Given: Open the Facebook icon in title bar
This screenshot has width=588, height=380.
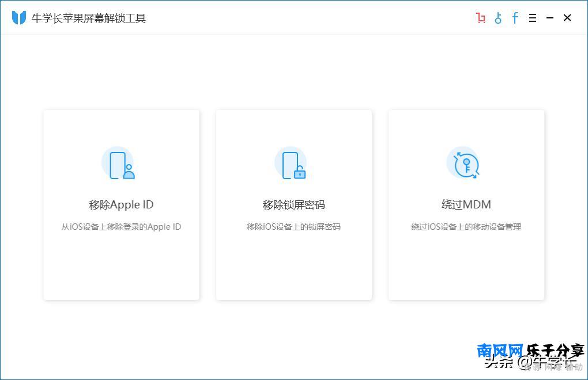Looking at the screenshot, I should [x=515, y=18].
